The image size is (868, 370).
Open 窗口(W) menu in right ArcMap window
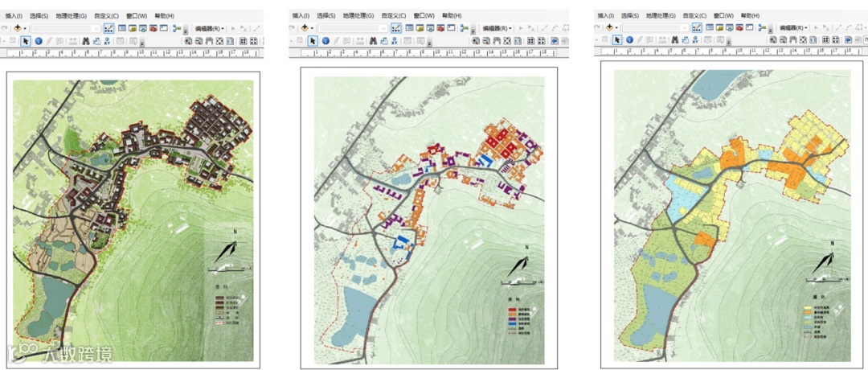pos(723,15)
